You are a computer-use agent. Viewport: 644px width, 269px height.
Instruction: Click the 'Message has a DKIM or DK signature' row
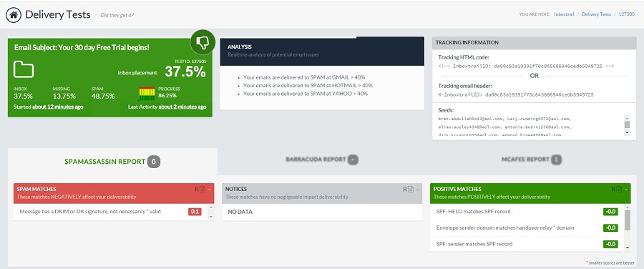111,212
